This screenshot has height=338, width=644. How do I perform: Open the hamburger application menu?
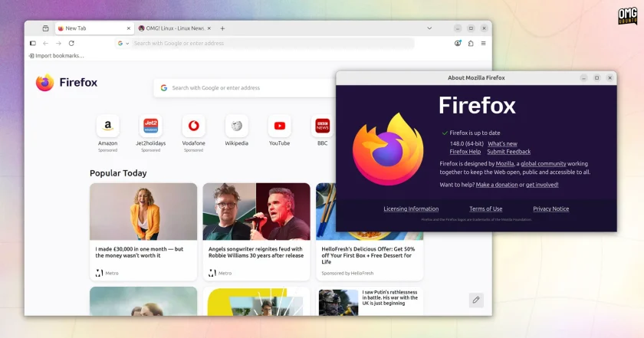point(484,43)
